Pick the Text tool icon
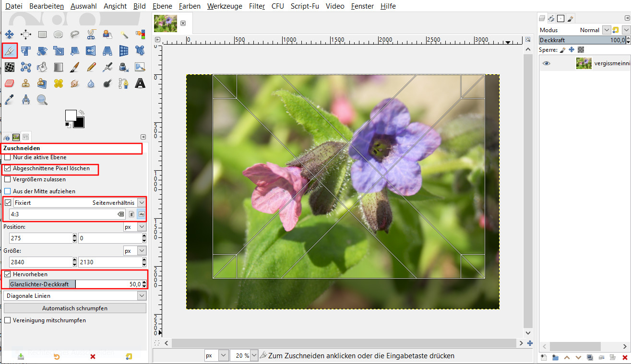This screenshot has height=364, width=631. tap(140, 83)
